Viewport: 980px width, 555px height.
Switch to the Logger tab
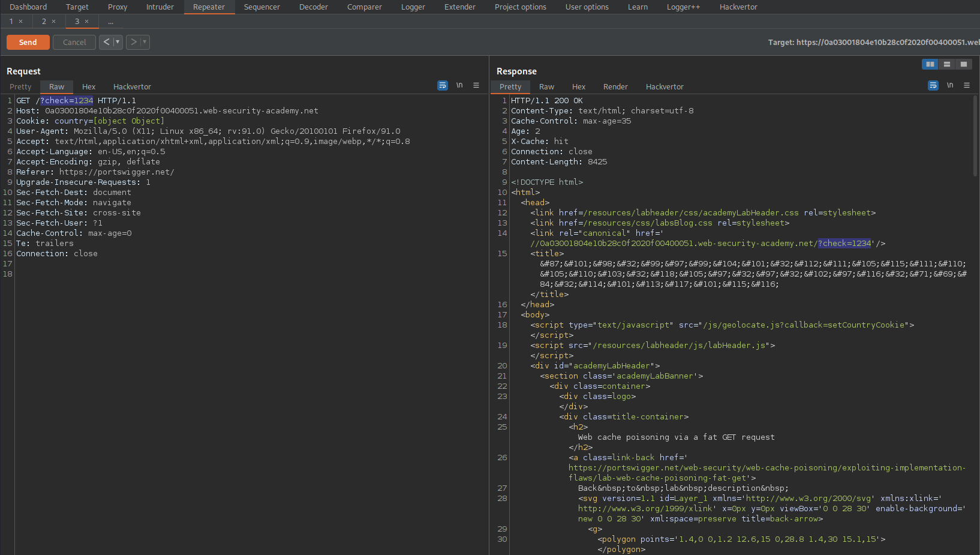413,7
